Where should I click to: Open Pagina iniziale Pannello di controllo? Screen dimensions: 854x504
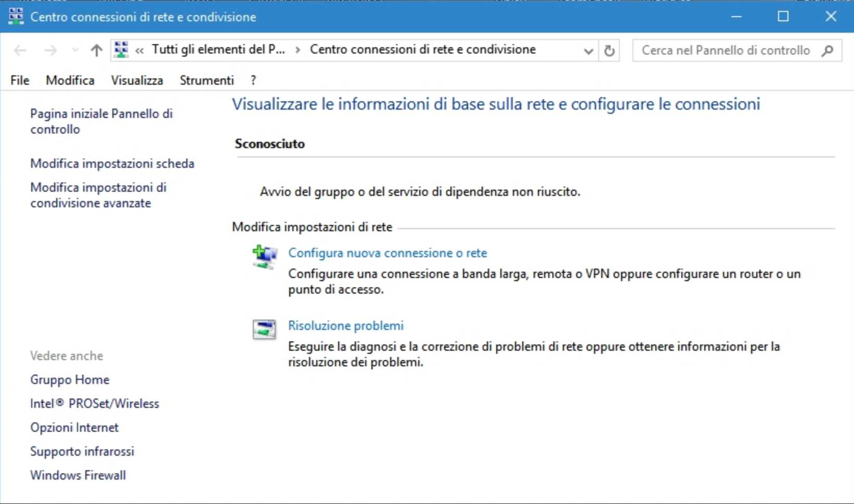[101, 121]
